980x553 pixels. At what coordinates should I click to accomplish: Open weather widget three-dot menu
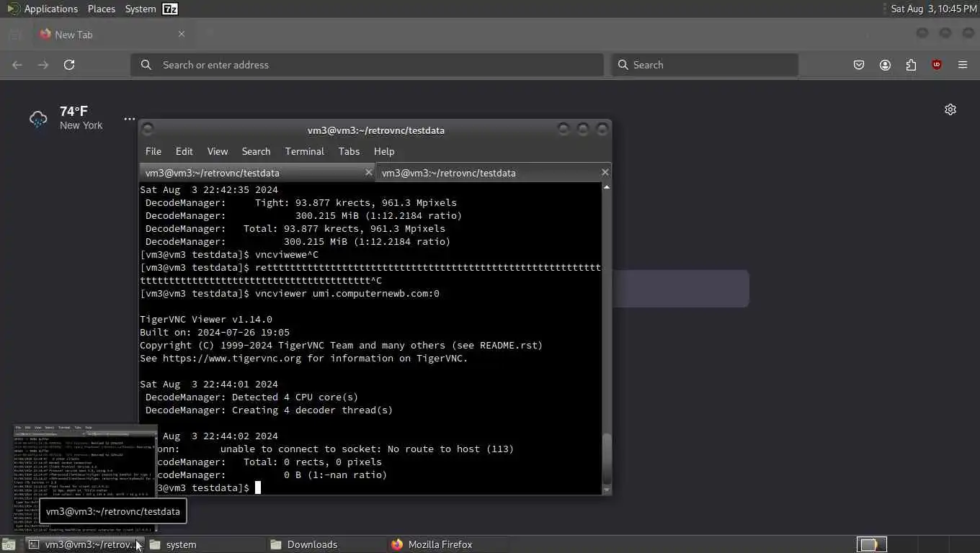pyautogui.click(x=129, y=119)
